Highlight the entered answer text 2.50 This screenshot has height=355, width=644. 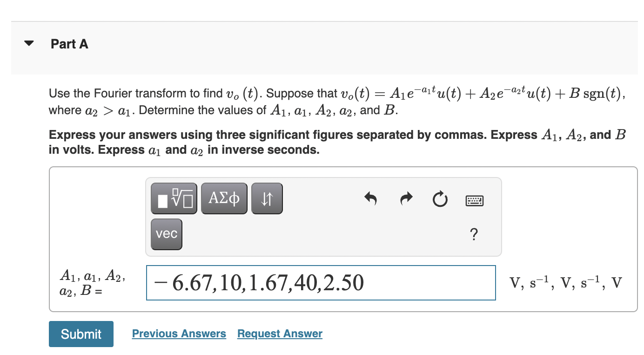[x=343, y=283]
